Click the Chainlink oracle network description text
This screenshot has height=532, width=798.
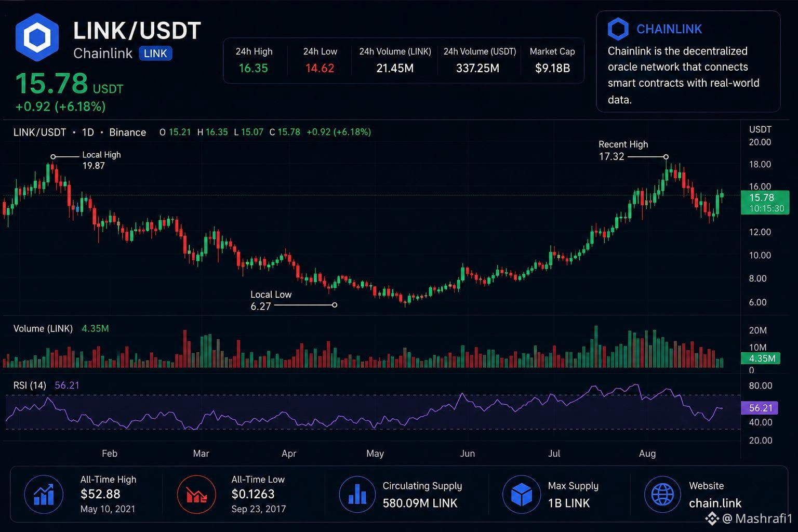click(684, 75)
